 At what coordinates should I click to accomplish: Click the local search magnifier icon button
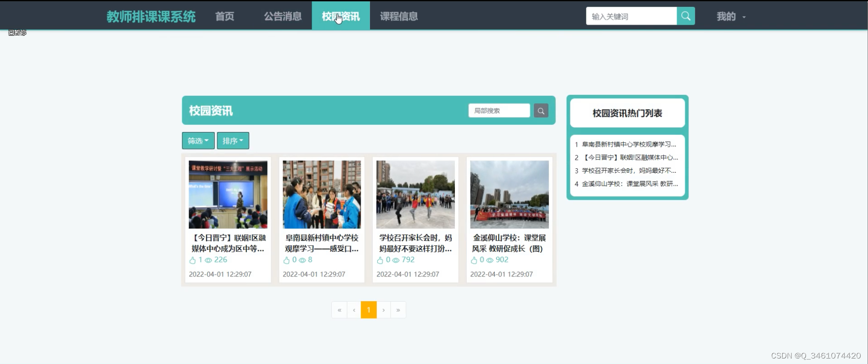[541, 110]
